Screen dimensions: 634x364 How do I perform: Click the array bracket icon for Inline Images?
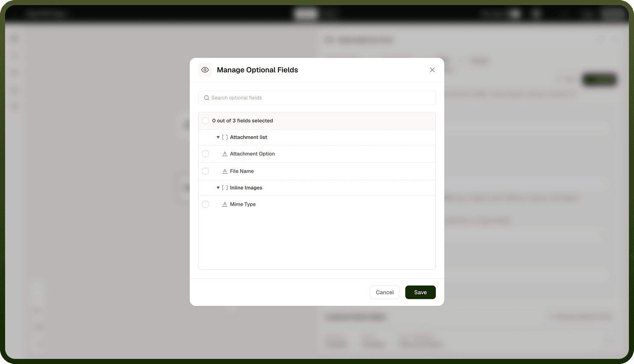click(x=225, y=188)
